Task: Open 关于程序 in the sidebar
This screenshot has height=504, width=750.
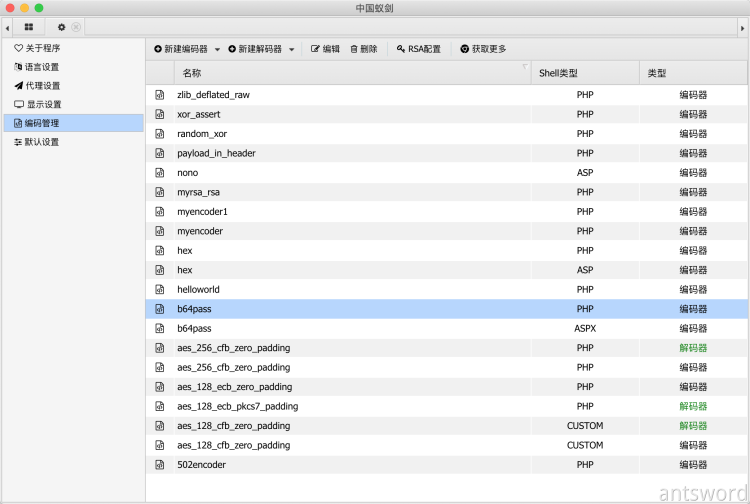Action: coord(37,48)
